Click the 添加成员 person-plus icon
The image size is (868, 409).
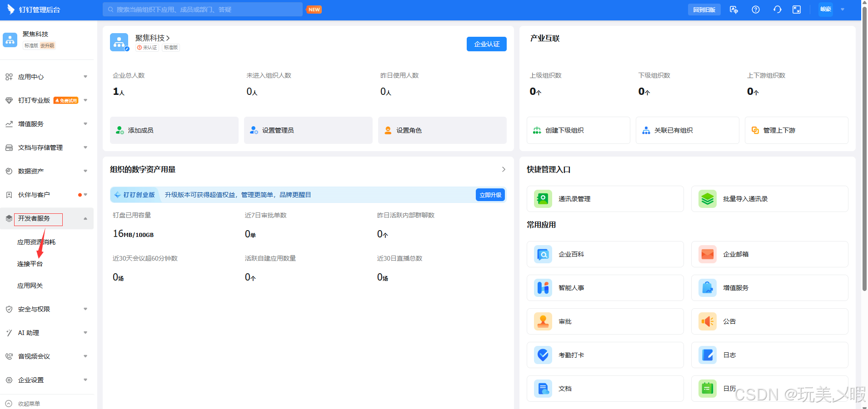pyautogui.click(x=120, y=130)
